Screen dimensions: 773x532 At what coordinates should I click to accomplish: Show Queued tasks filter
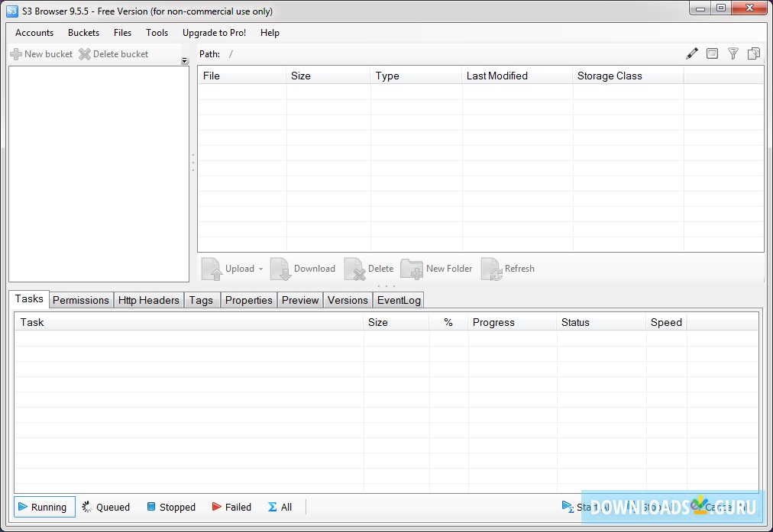(106, 507)
